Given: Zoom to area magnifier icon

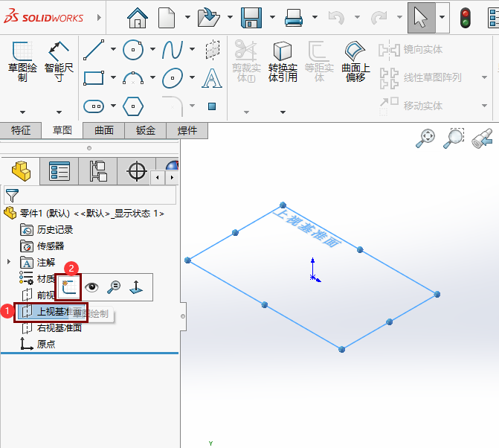Looking at the screenshot, I should tap(454, 138).
